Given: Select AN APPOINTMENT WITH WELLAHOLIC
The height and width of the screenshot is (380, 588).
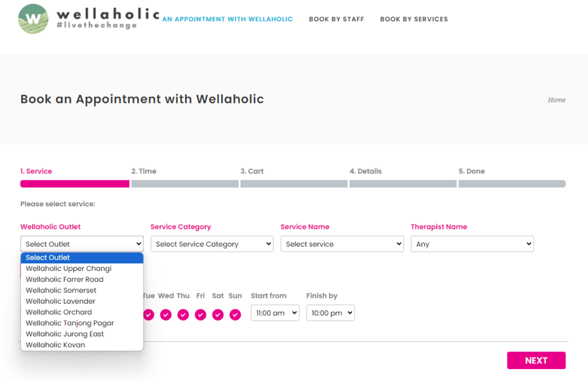Looking at the screenshot, I should click(x=227, y=19).
